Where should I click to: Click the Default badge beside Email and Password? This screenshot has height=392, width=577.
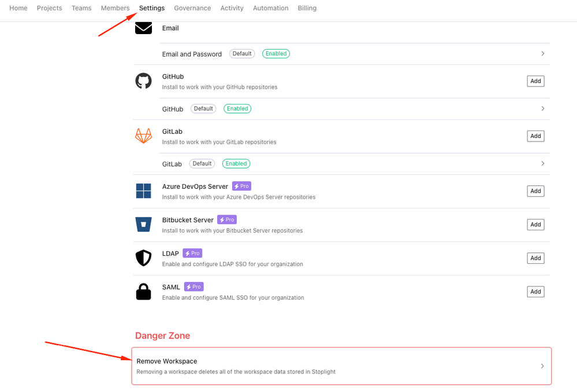pos(242,54)
